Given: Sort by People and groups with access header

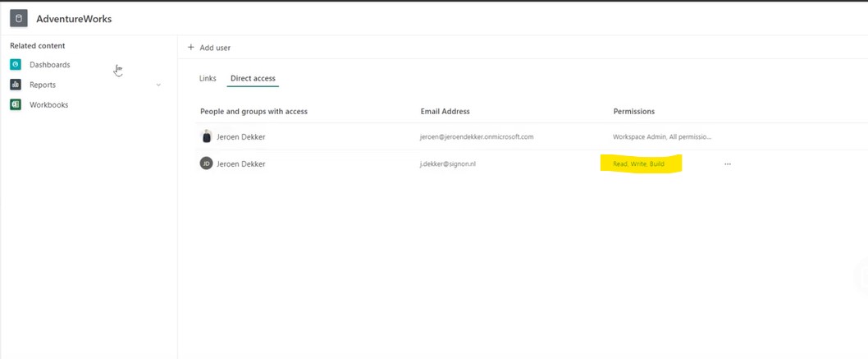Looking at the screenshot, I should [254, 111].
